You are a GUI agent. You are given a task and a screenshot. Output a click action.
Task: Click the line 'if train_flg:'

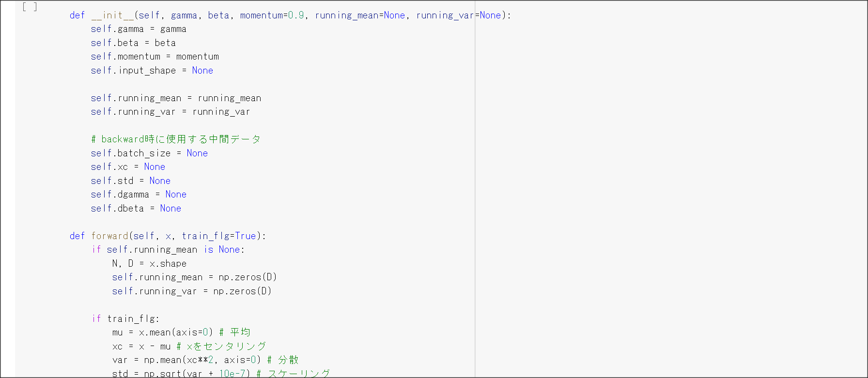point(126,319)
